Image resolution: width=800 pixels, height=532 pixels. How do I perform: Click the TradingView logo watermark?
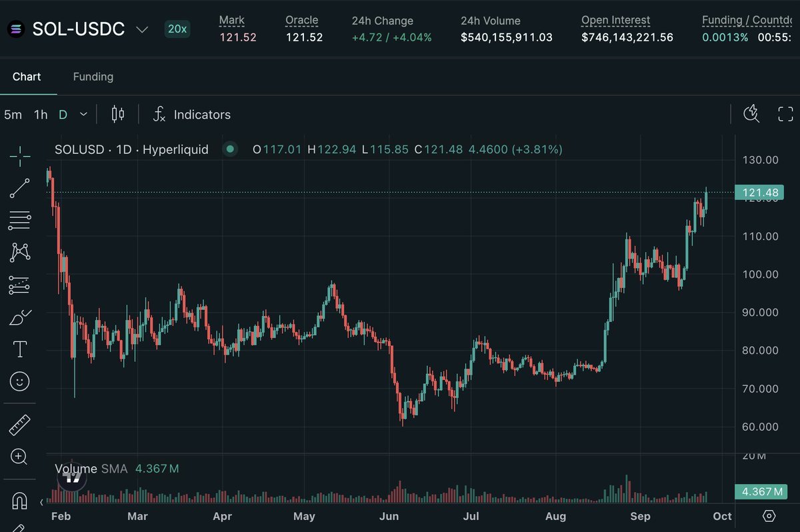coord(72,477)
